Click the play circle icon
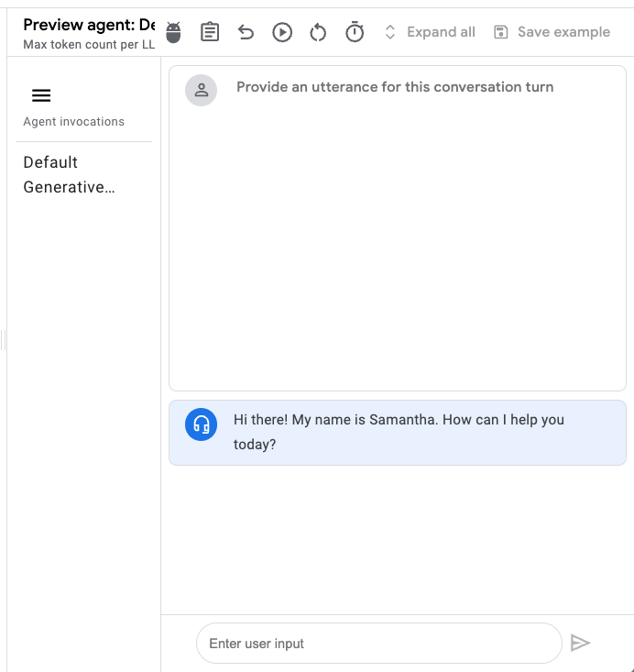This screenshot has width=634, height=672. click(x=282, y=32)
